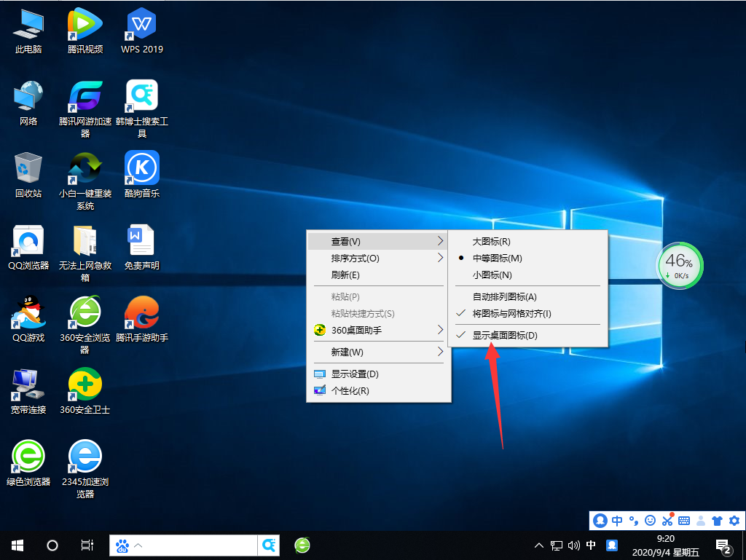Screen dimensions: 746x560
Task: Open 个性化 from the context menu
Action: tap(350, 391)
